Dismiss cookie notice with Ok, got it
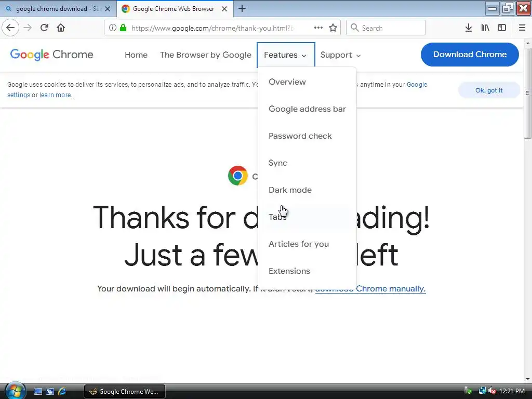The image size is (532, 399). pyautogui.click(x=488, y=90)
